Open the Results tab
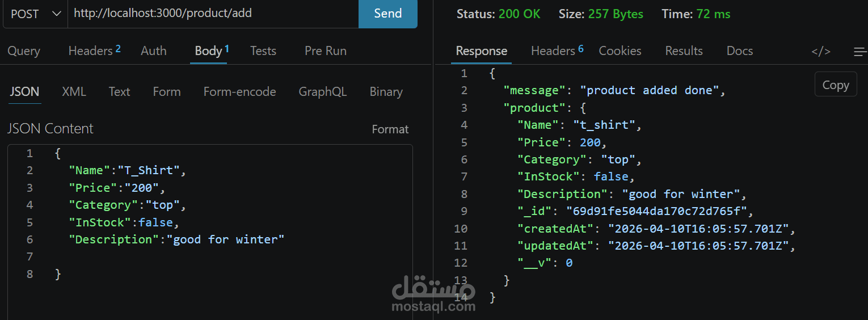868x320 pixels. [684, 51]
